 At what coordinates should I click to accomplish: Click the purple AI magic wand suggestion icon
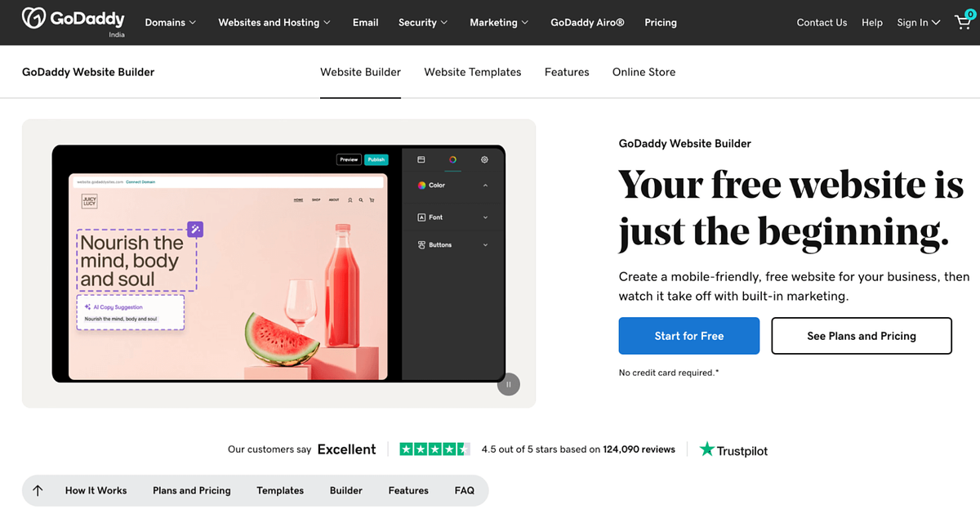click(194, 230)
